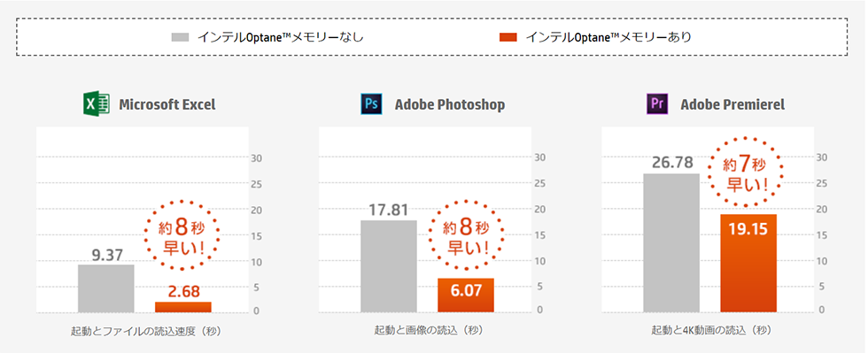This screenshot has height=353, width=868.
Task: Click the orange 6.07 Photoshop bar
Action: [466, 295]
